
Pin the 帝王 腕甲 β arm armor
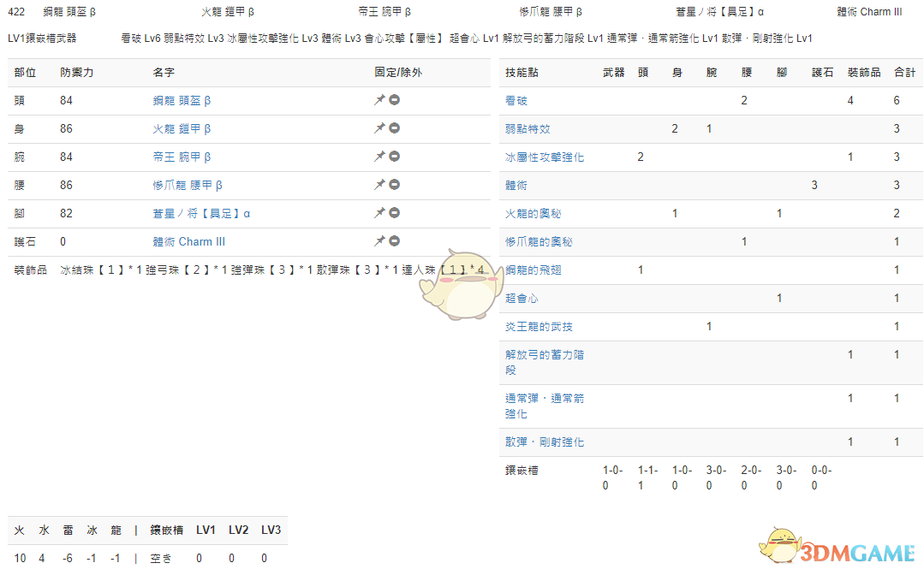click(379, 157)
